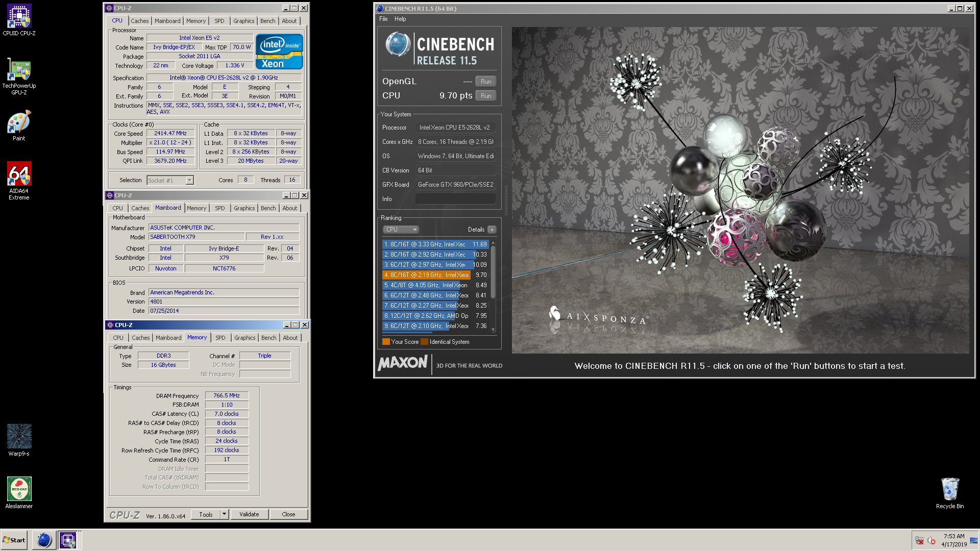
Task: Open the AIDA64 Extreme desktop icon
Action: [19, 181]
